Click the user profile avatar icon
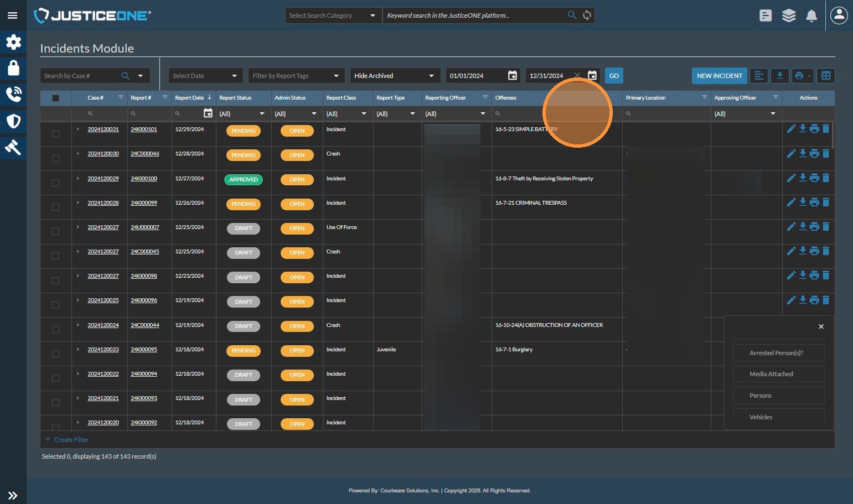 (839, 15)
